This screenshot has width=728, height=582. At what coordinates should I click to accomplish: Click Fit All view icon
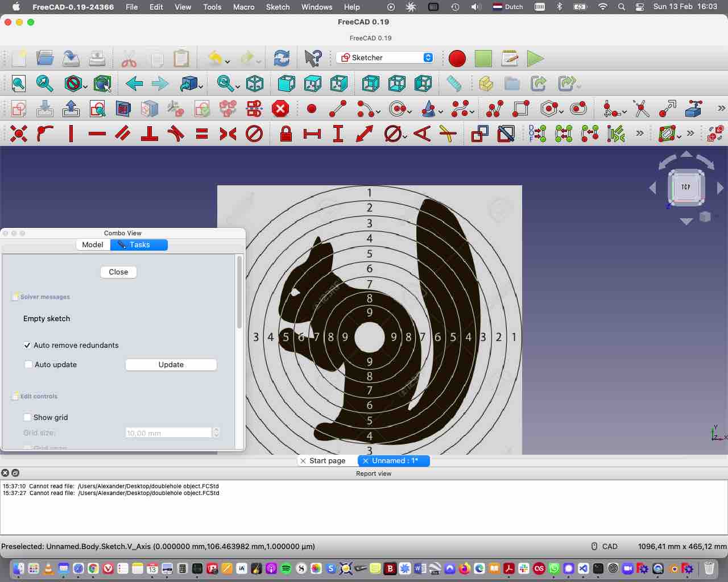pyautogui.click(x=19, y=84)
